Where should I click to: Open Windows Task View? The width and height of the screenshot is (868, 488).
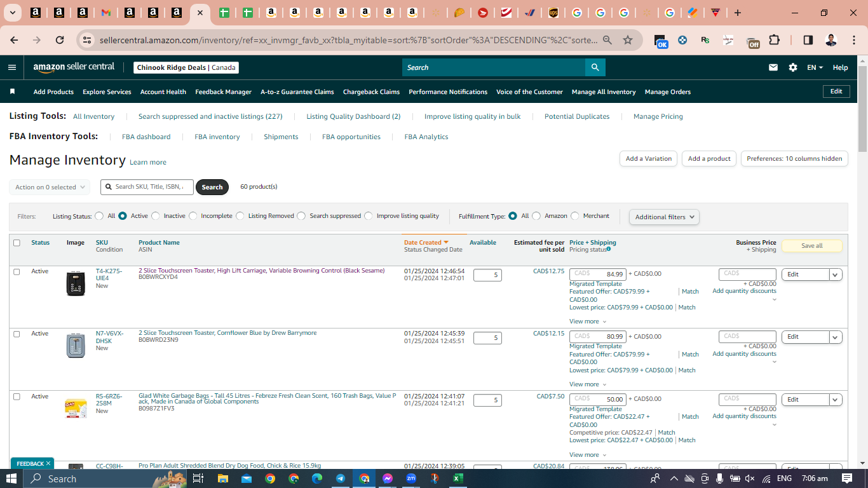pos(198,478)
